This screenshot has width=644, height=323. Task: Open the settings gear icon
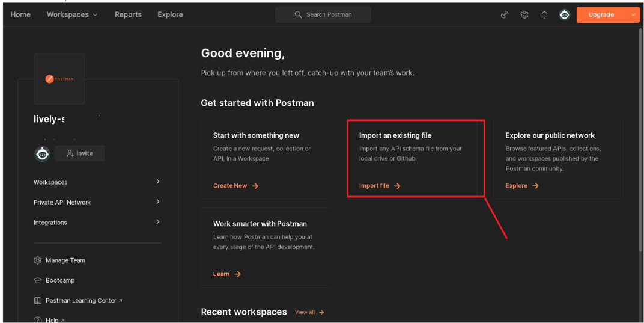[524, 15]
